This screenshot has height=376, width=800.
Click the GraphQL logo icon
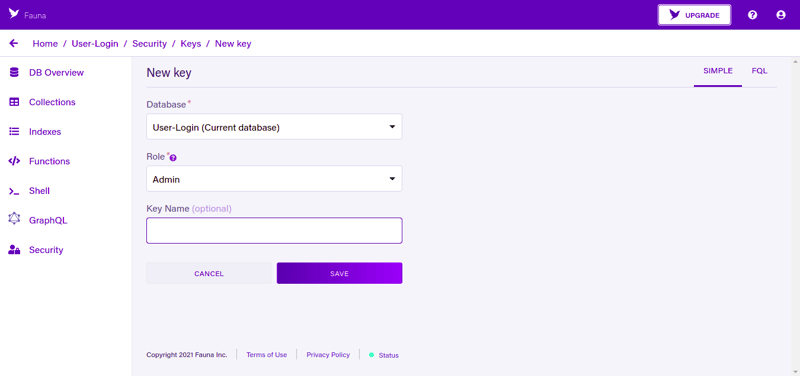click(x=14, y=219)
